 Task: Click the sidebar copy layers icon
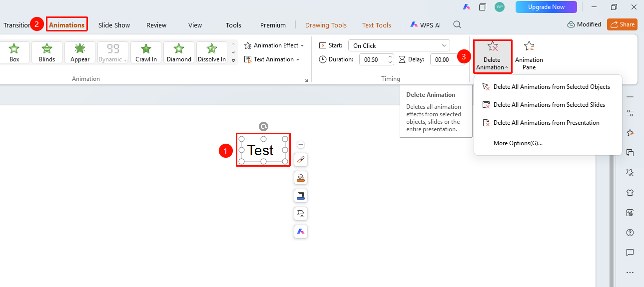(x=630, y=153)
